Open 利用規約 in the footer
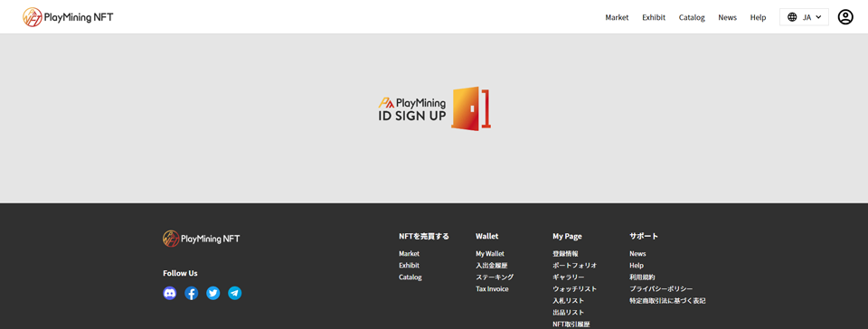868x329 pixels. click(642, 277)
